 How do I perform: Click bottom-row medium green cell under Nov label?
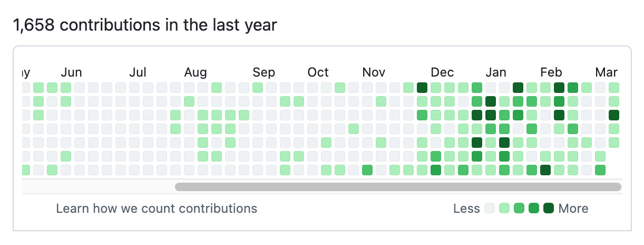(x=367, y=169)
